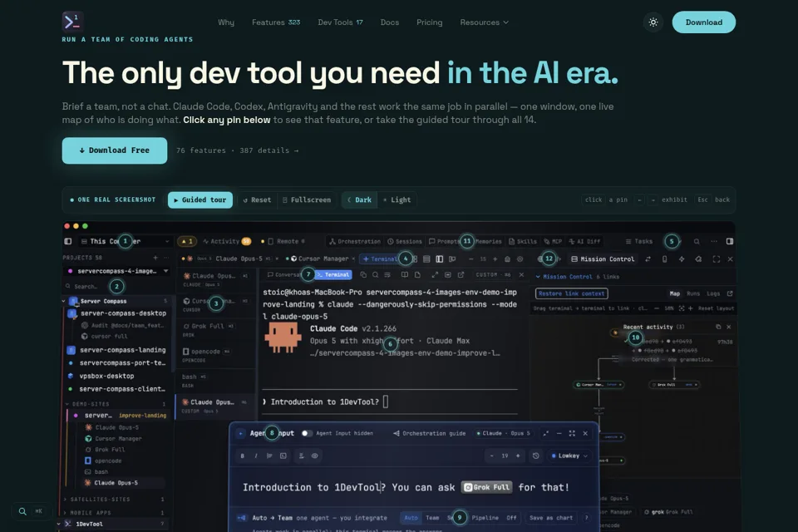Decrease terminal font size from 15

pyautogui.click(x=470, y=259)
